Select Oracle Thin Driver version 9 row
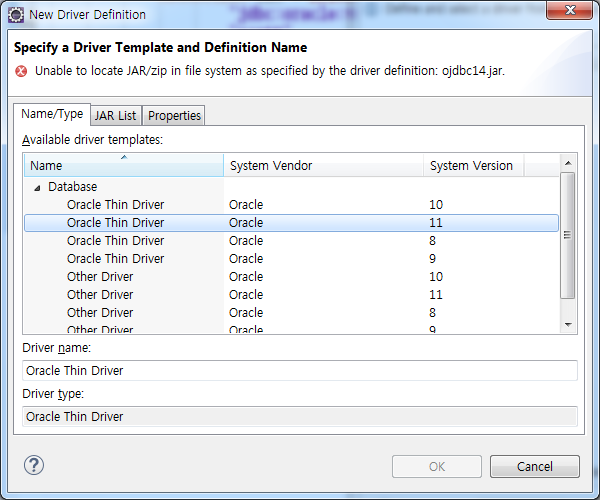Image resolution: width=600 pixels, height=500 pixels. pyautogui.click(x=291, y=259)
